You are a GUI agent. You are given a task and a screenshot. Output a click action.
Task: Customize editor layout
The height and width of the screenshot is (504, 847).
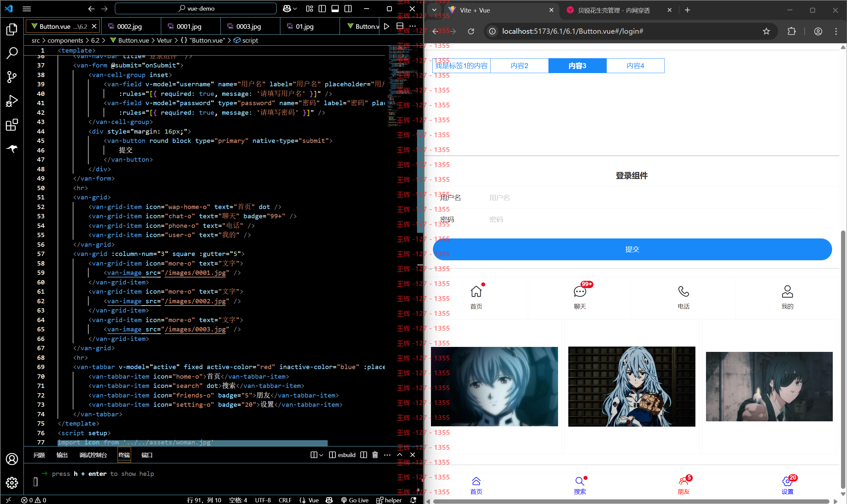309,9
